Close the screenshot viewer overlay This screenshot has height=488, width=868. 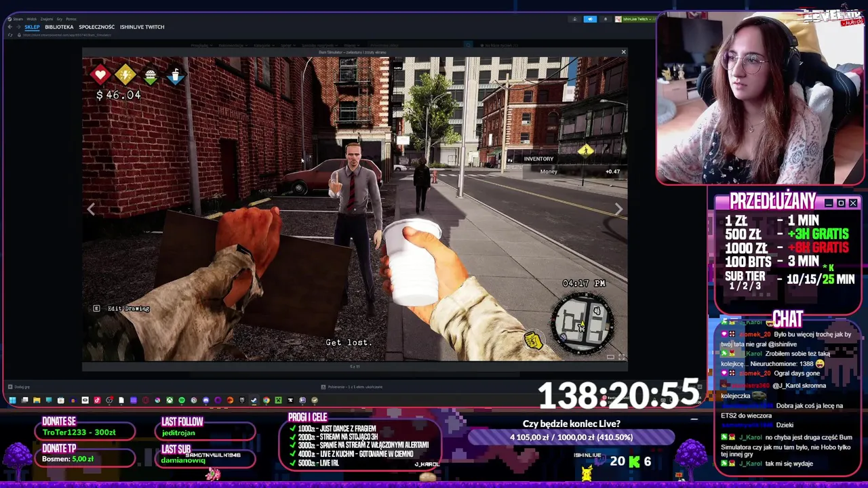623,52
